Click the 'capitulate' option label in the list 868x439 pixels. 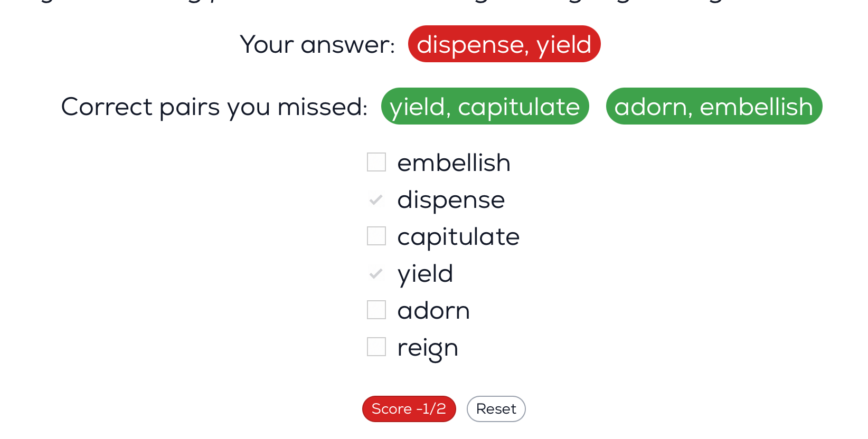[x=458, y=237]
